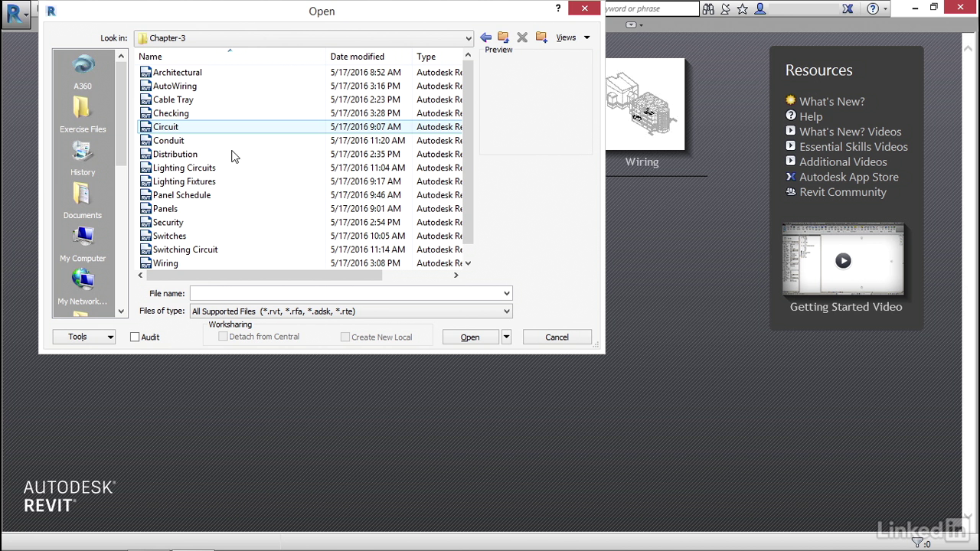Open the Tools dropdown button
This screenshot has width=980, height=551.
(x=84, y=337)
